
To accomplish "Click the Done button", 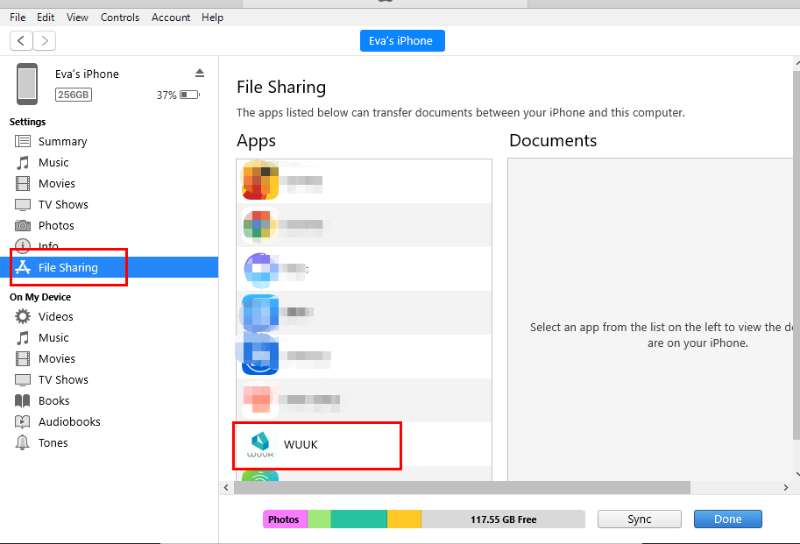I will (x=728, y=519).
